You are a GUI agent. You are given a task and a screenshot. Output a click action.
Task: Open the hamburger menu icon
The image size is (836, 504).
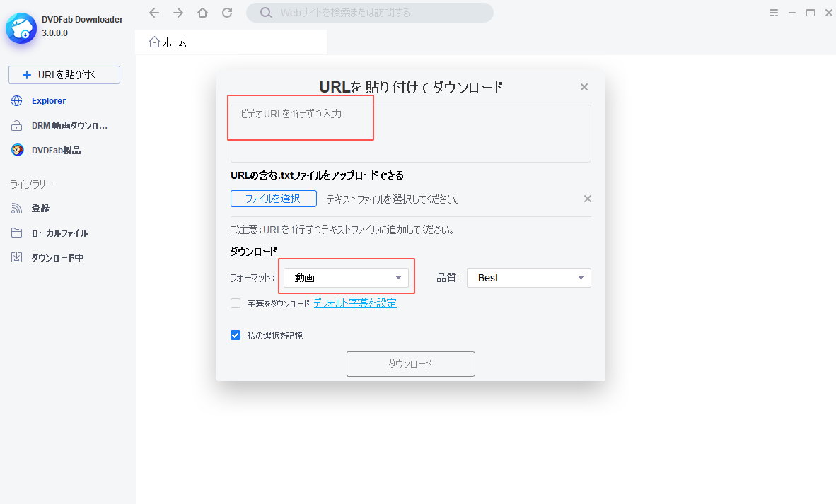pos(774,13)
